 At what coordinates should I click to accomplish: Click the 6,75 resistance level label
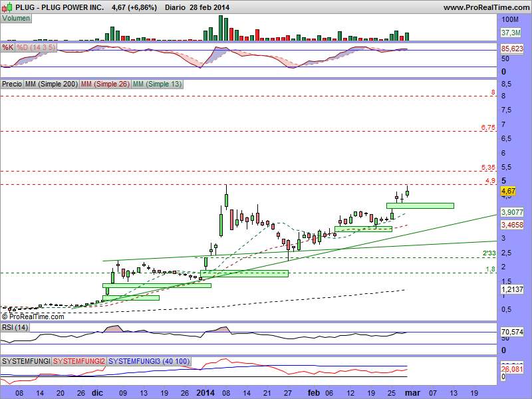488,128
